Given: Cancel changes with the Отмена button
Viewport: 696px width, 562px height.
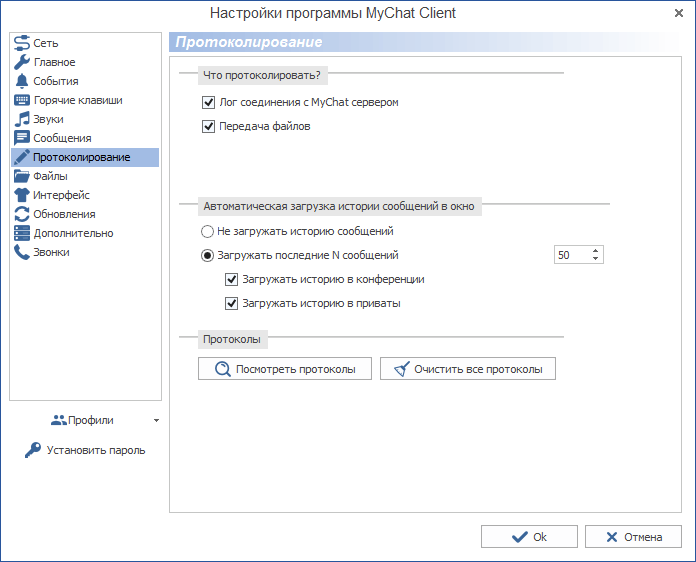Looking at the screenshot, I should [x=633, y=537].
